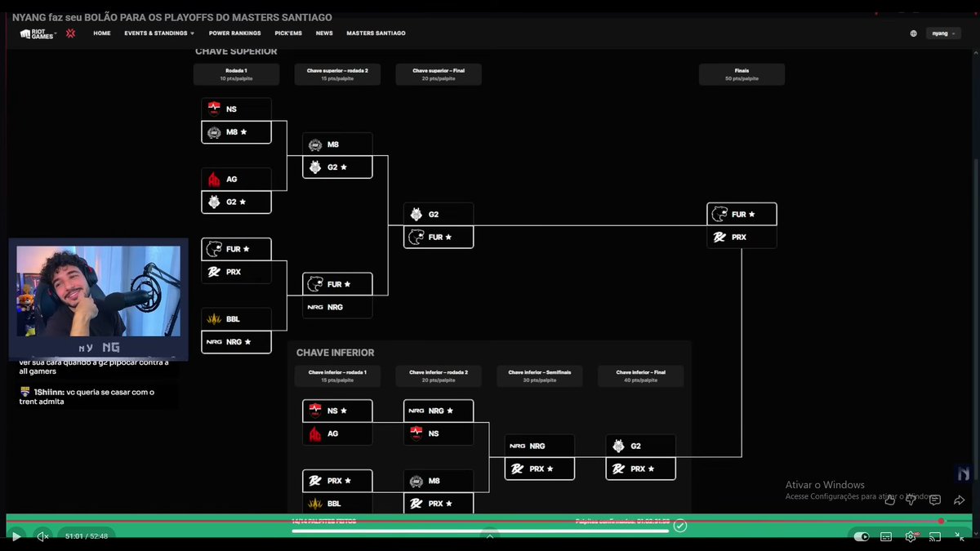Select NS in Chave inferior rodada 1
980x551 pixels.
pos(337,411)
